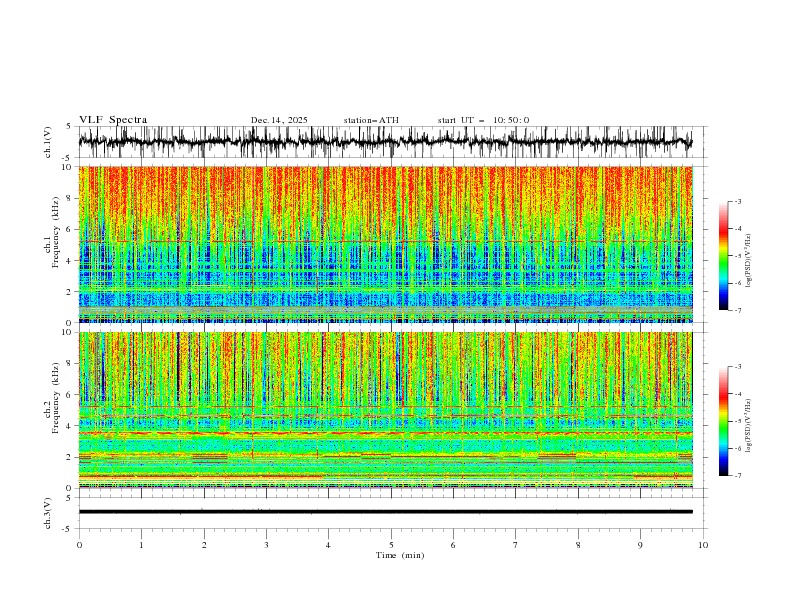Click the lower color bar's log(PSD) label
The width and height of the screenshot is (792, 612).
coord(749,425)
